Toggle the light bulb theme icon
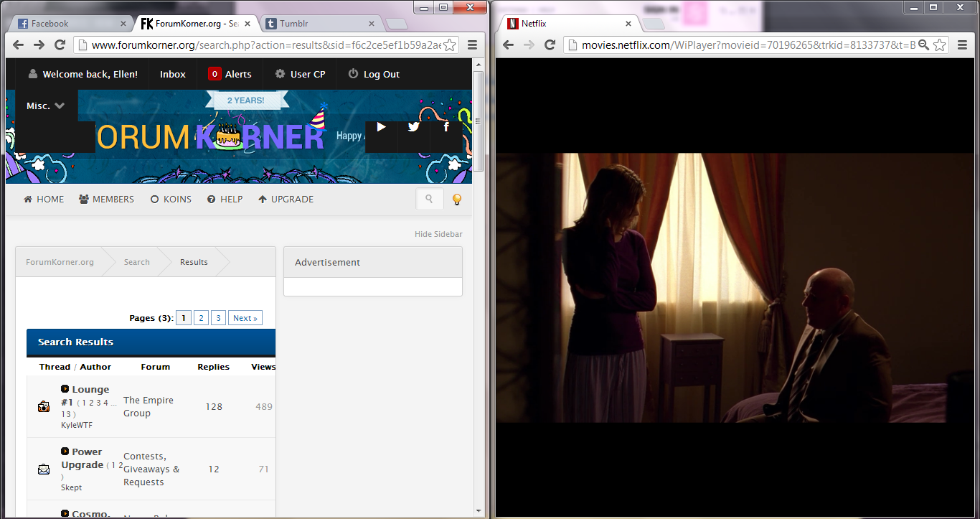This screenshot has width=980, height=519. click(456, 200)
